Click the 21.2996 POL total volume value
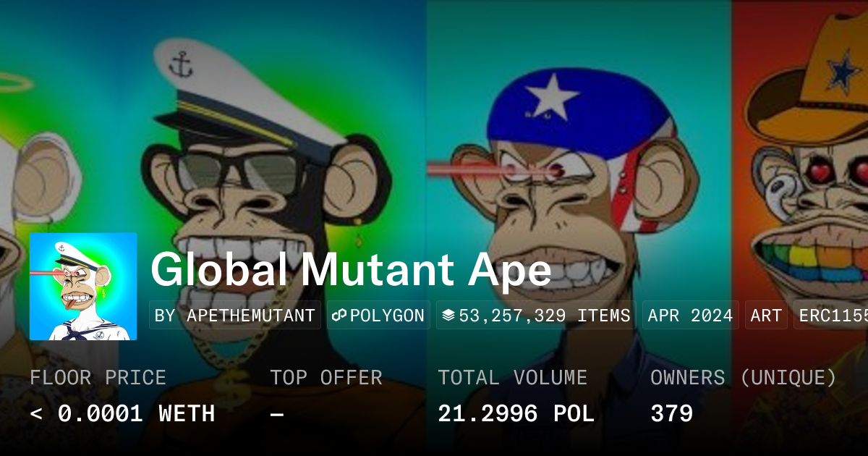Viewport: 868px width, 456px height. [516, 413]
